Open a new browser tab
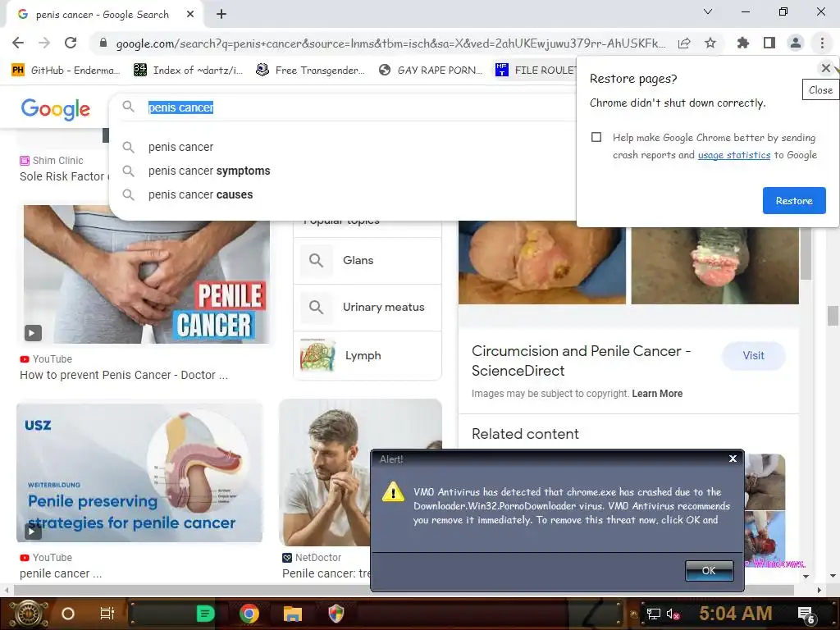This screenshot has width=840, height=630. point(221,15)
